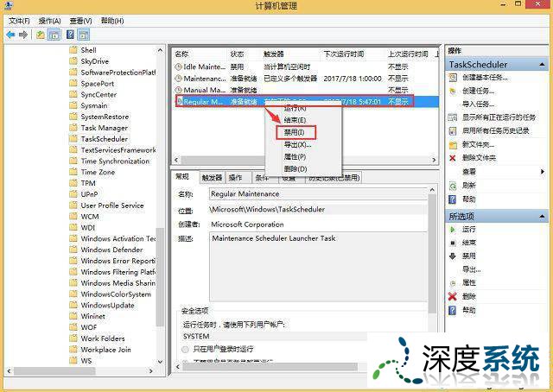Screen dimensions: 553x392
Task: Select 只在用户登录时运行 radio button
Action: (186, 350)
